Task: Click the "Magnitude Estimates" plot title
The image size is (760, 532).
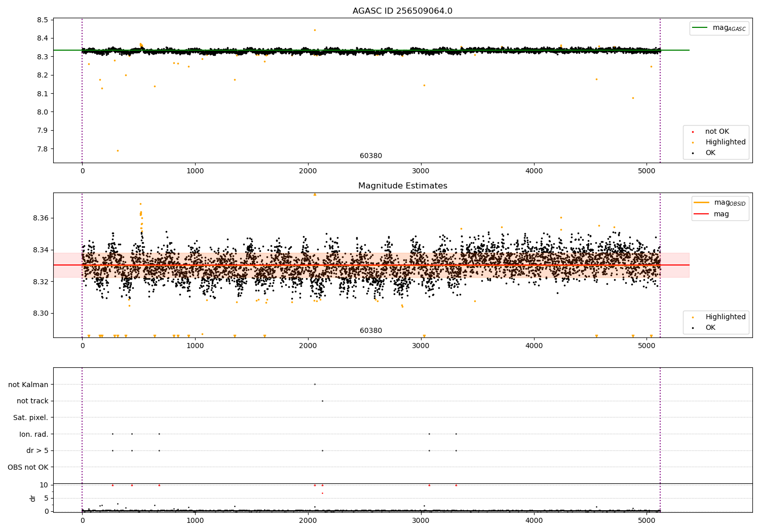Action: pos(402,186)
